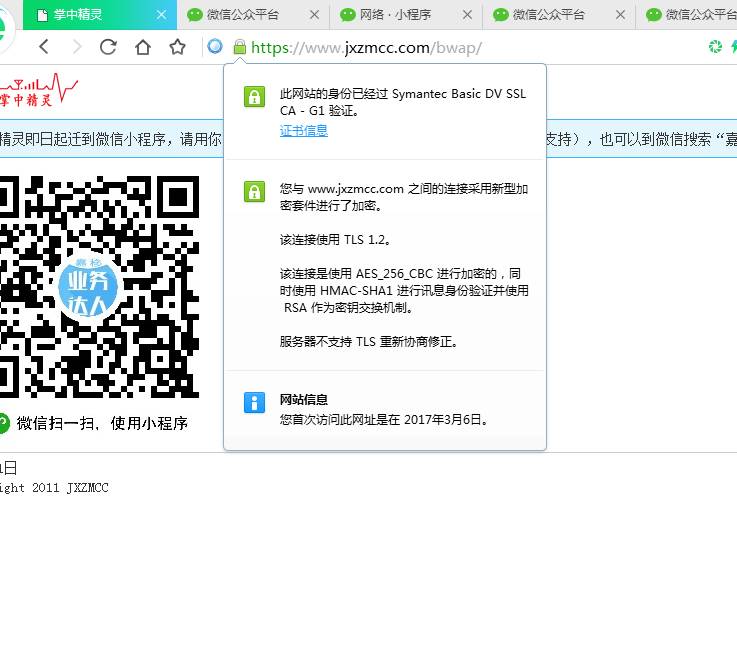Click the address bar URL jxzmcc.com/bwap/
737x647 pixels.
367,47
